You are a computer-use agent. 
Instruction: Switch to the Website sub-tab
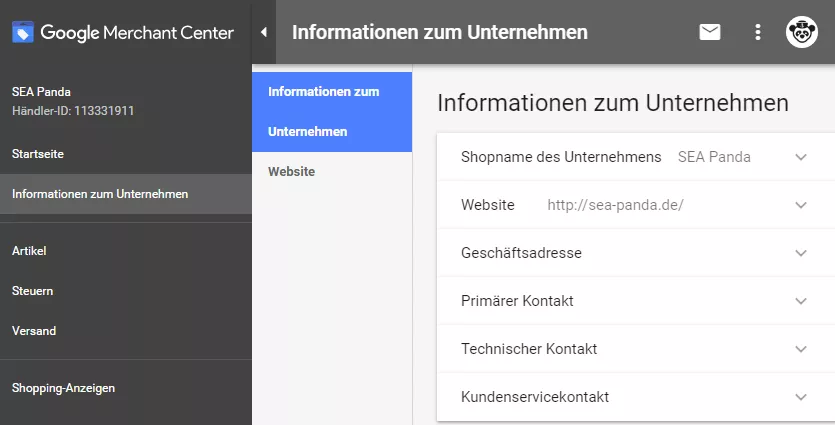click(x=332, y=171)
